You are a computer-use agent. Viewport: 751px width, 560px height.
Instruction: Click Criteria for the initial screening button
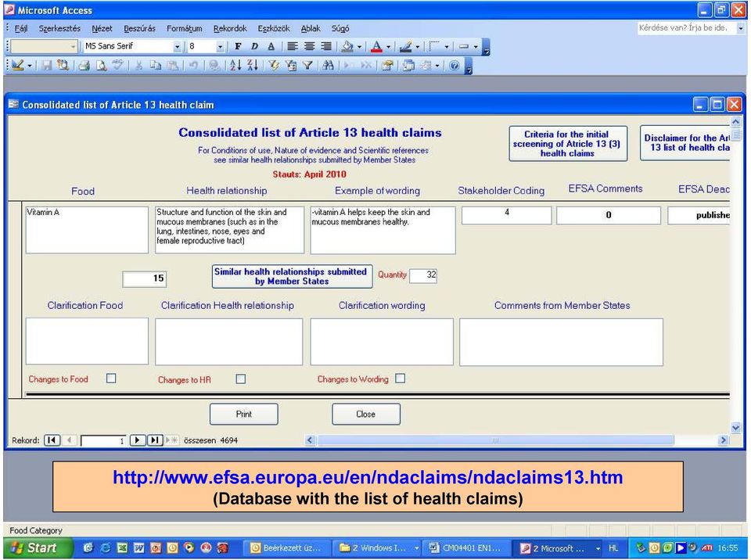tap(568, 144)
